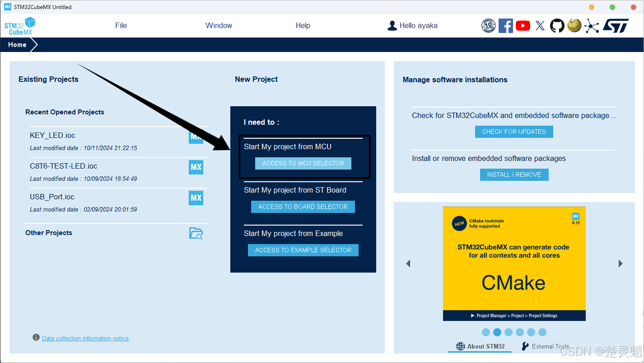Select the third carousel dot
Screen dimensions: 644x363
pos(509,332)
